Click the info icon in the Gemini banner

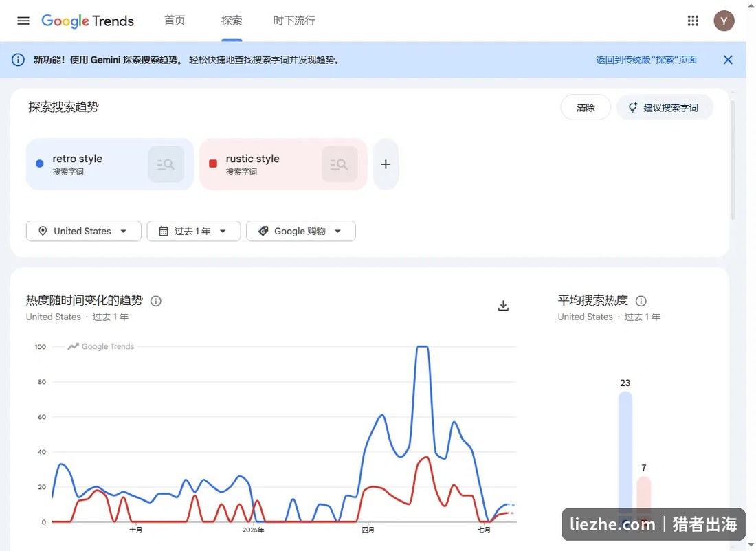click(x=18, y=60)
